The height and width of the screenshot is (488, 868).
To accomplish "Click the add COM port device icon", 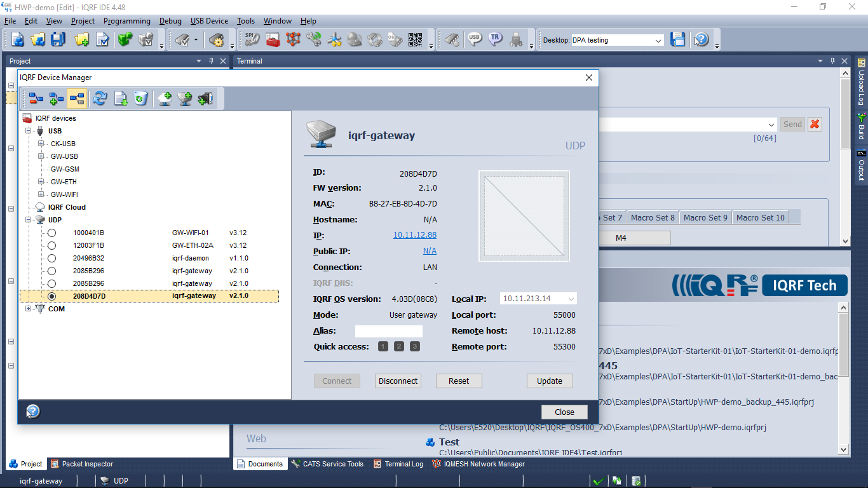I will click(x=205, y=98).
